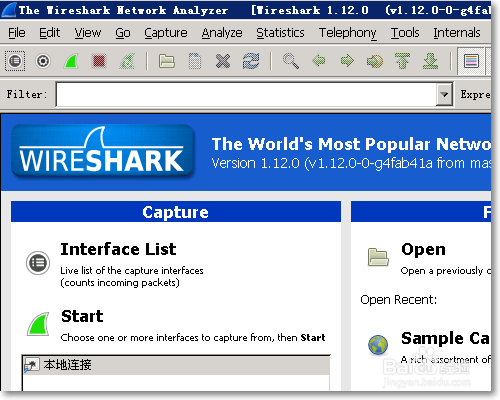Go forward in packet history

point(347,61)
